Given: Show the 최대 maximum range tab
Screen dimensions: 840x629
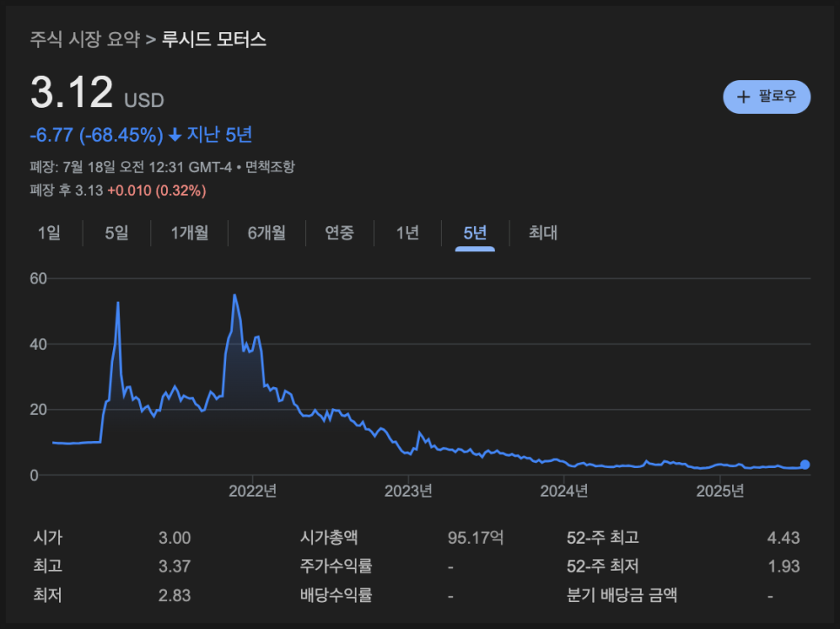Looking at the screenshot, I should pos(543,233).
